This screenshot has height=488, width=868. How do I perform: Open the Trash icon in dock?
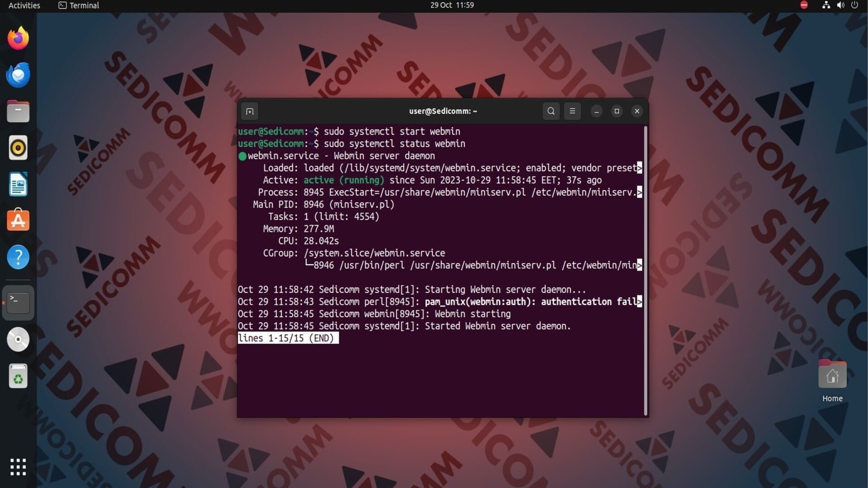pyautogui.click(x=18, y=376)
